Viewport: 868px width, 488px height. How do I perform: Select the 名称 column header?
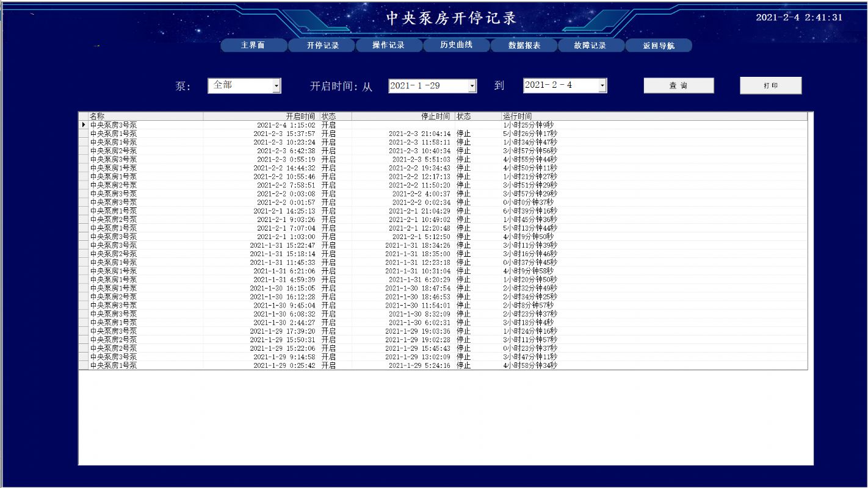pos(146,116)
